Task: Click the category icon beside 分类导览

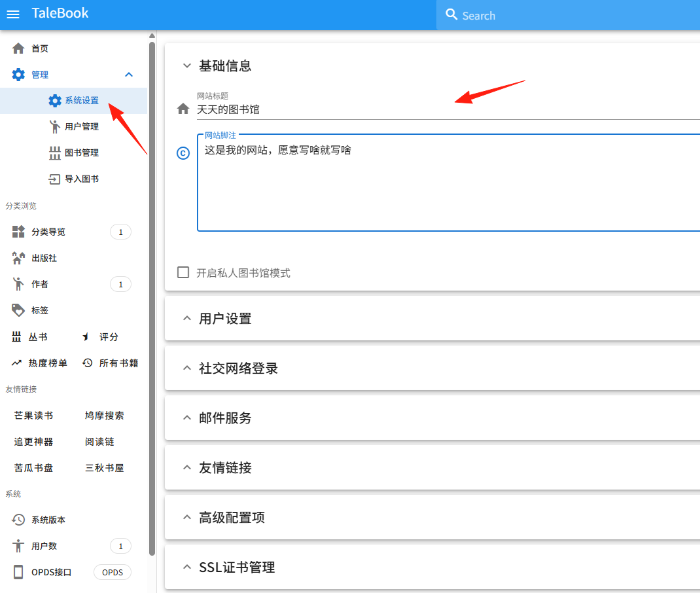Action: click(x=18, y=232)
